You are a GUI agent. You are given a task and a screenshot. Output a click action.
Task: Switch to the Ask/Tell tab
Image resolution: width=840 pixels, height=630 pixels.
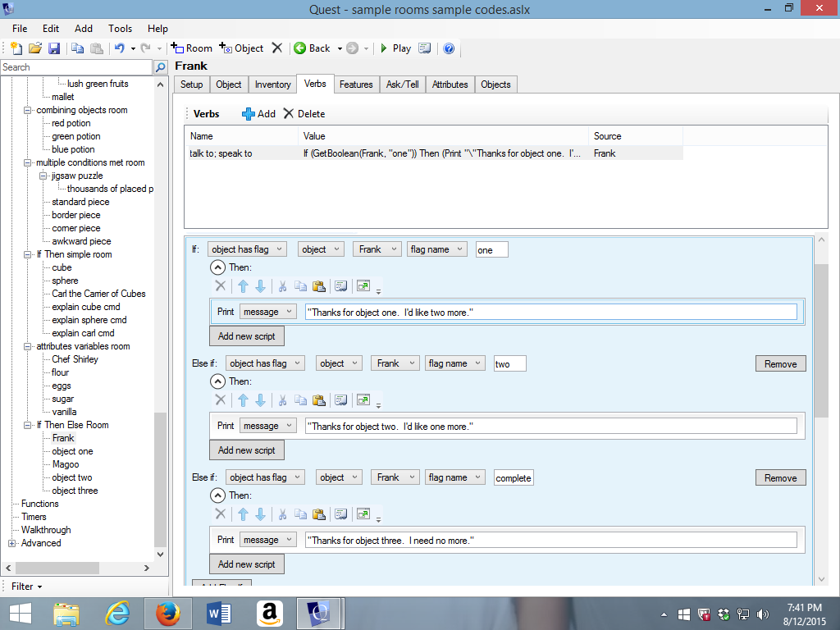coord(402,84)
